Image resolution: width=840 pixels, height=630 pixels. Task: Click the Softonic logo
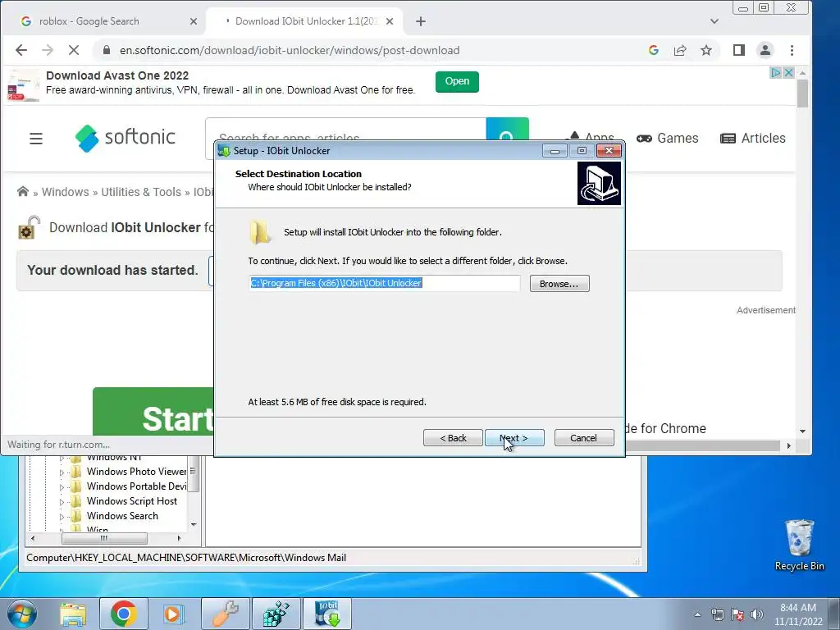pos(126,138)
